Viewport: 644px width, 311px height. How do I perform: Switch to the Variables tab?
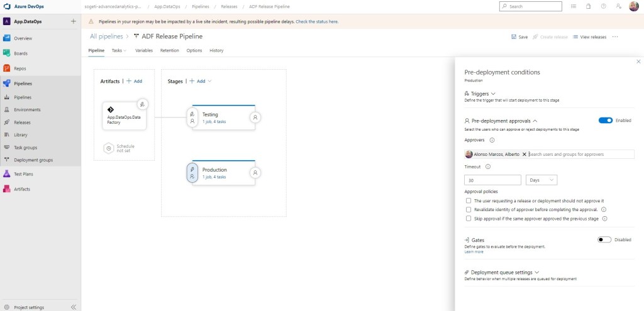[144, 50]
